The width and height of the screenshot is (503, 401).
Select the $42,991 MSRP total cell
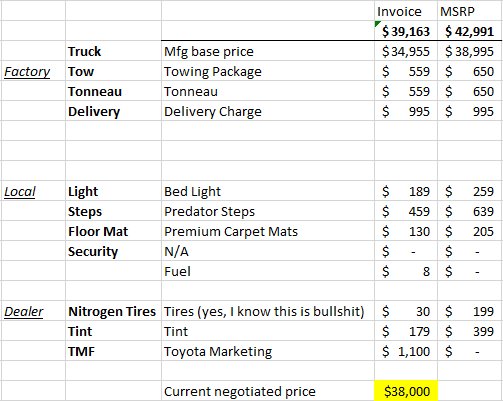point(470,31)
